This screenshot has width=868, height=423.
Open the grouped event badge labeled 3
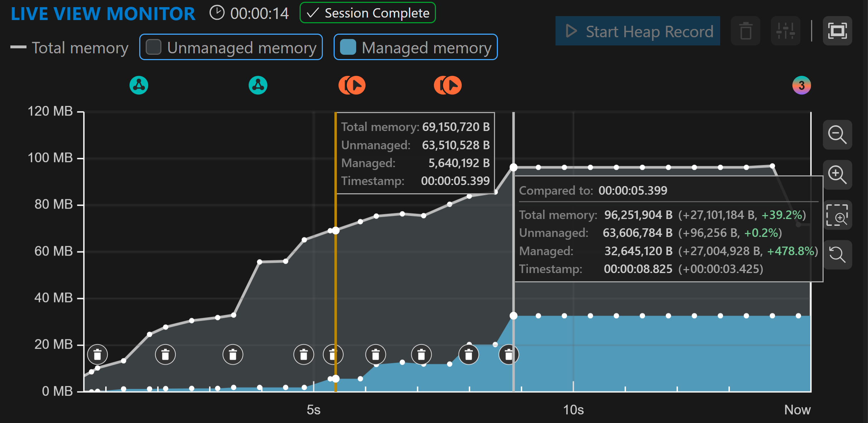pos(802,85)
